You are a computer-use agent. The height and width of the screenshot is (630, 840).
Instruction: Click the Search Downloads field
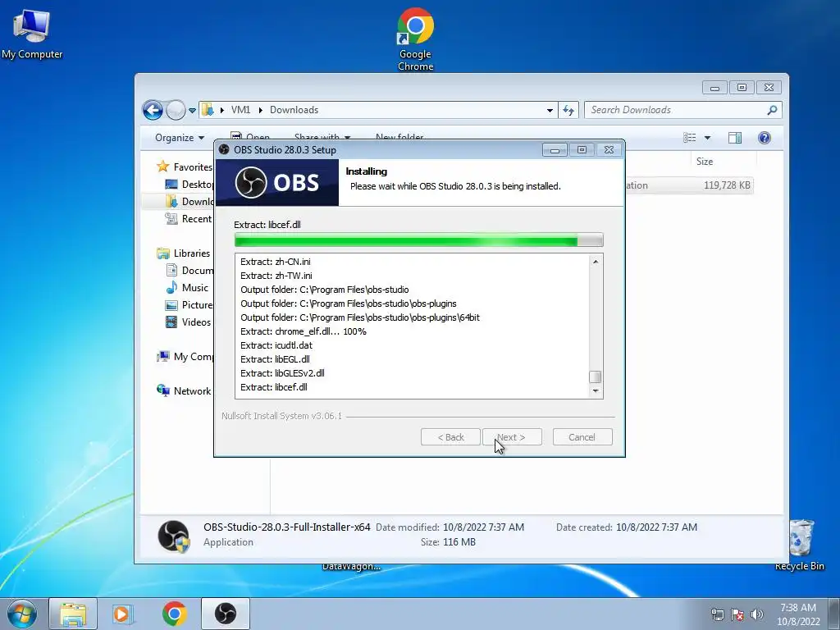tap(683, 110)
